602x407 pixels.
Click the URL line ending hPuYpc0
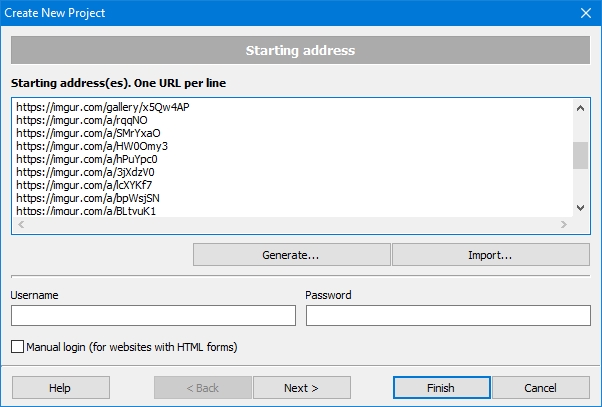pos(87,159)
